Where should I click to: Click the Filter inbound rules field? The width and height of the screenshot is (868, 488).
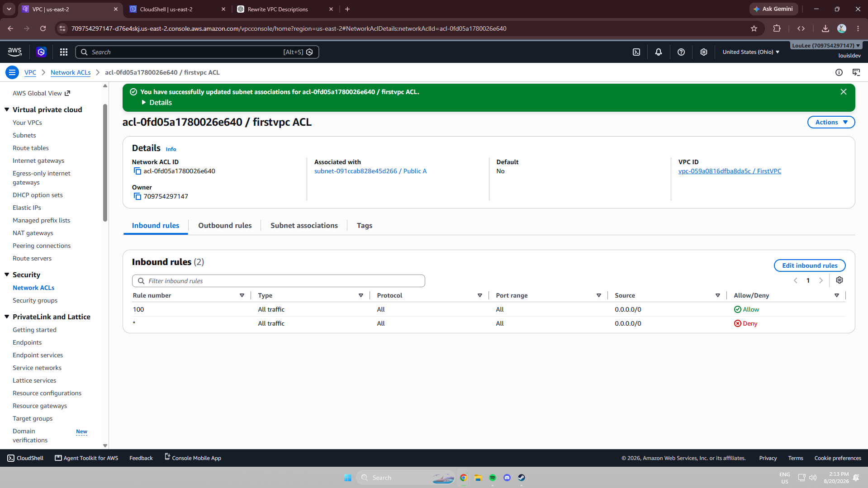click(x=278, y=281)
